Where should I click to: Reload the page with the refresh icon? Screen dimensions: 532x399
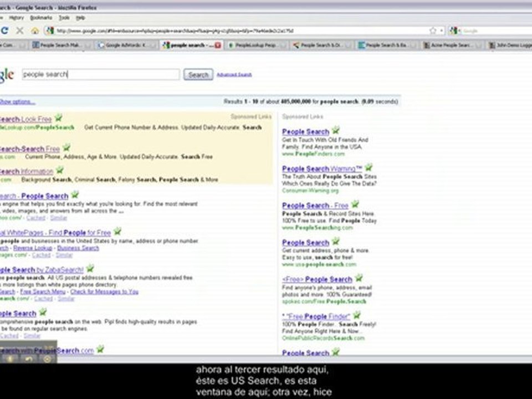4,30
